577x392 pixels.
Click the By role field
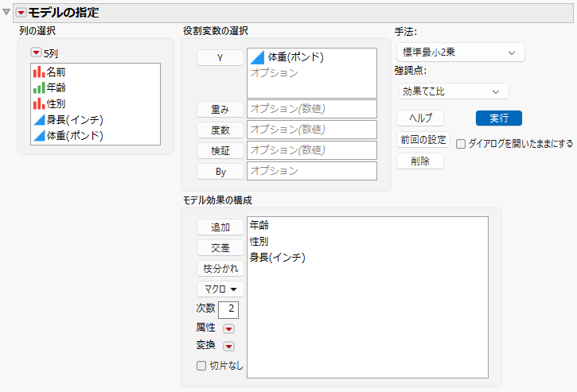click(312, 171)
